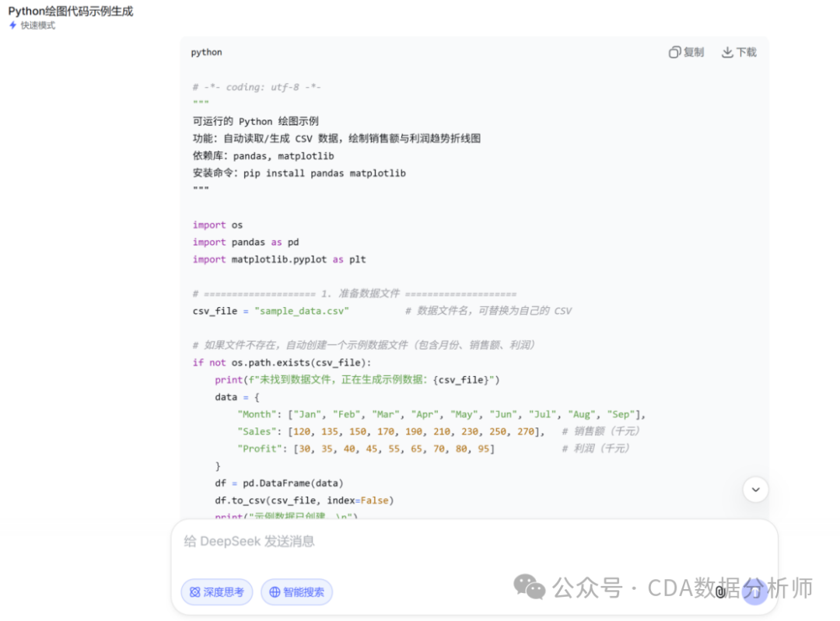The width and height of the screenshot is (840, 621).
Task: Click the 'df = pd.DataFrame(data)' line
Action: tap(279, 483)
